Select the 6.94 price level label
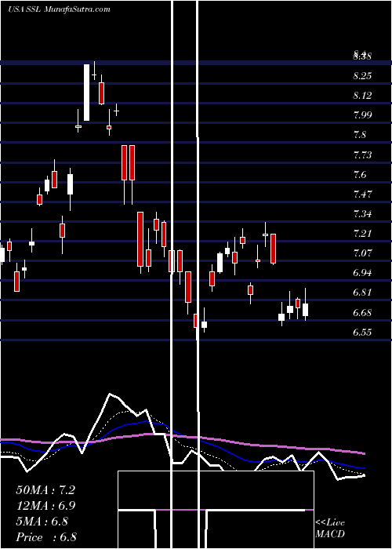The height and width of the screenshot is (549, 392). (362, 273)
